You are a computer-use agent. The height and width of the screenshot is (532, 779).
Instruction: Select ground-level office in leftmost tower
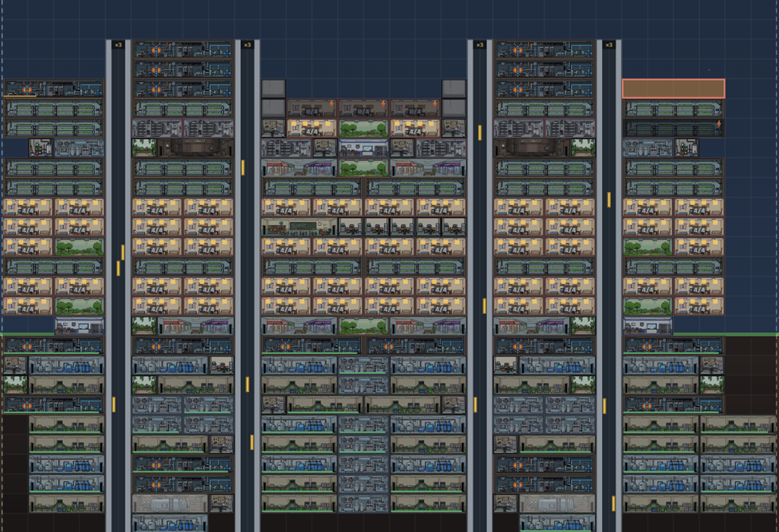(x=80, y=326)
